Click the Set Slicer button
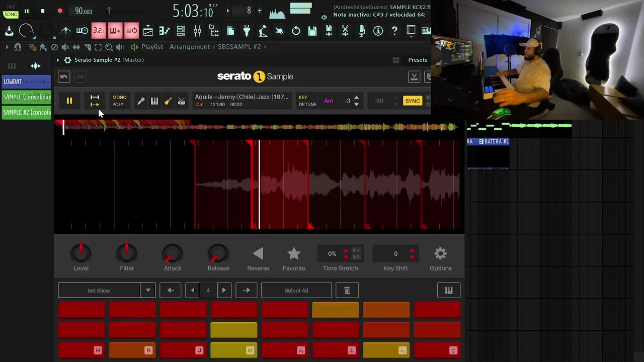 [x=99, y=291]
